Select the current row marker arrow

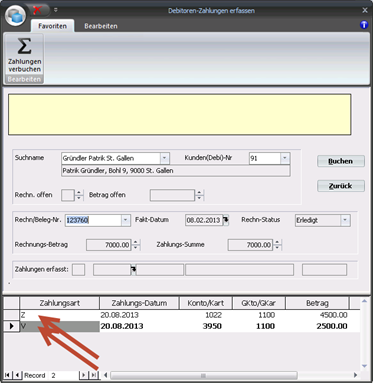click(x=12, y=326)
